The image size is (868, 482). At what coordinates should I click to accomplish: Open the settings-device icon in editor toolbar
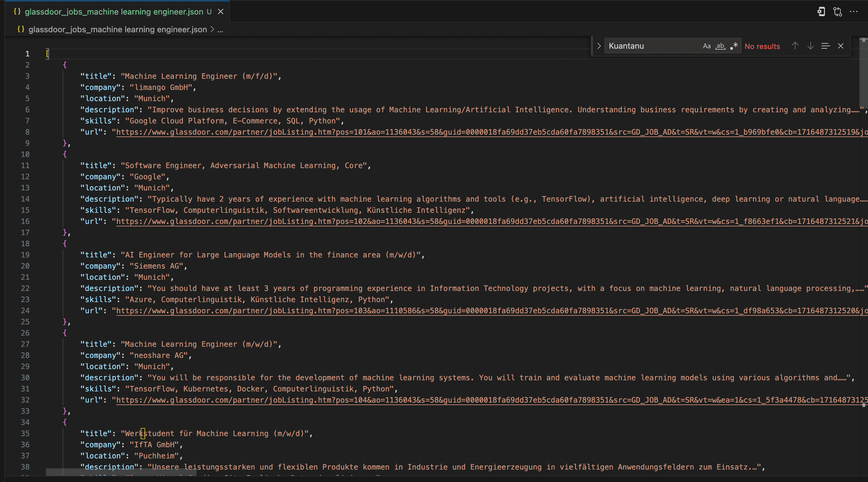(821, 12)
